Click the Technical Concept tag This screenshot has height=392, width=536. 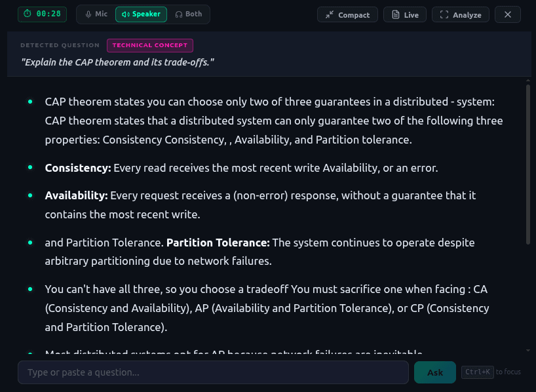click(149, 45)
